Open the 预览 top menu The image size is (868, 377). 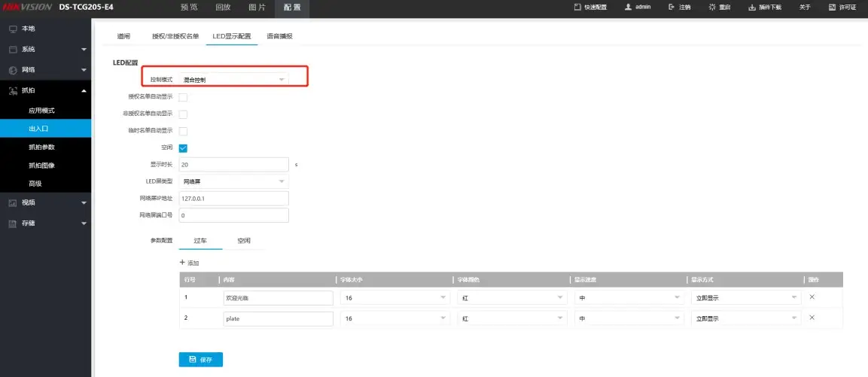pyautogui.click(x=189, y=7)
